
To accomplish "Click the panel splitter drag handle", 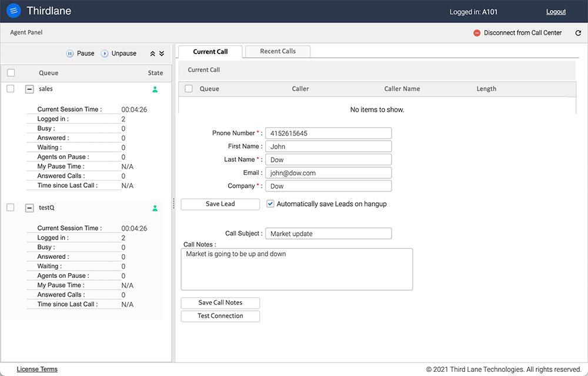I will coord(173,203).
